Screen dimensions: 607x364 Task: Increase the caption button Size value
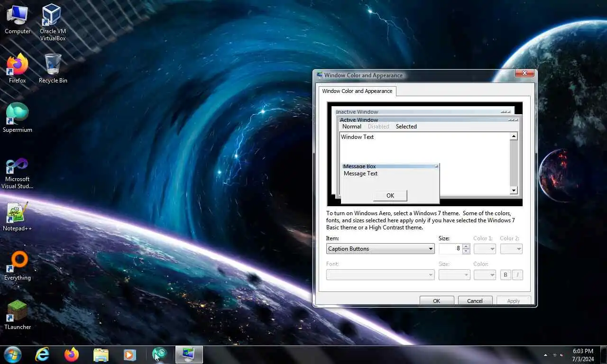click(466, 246)
